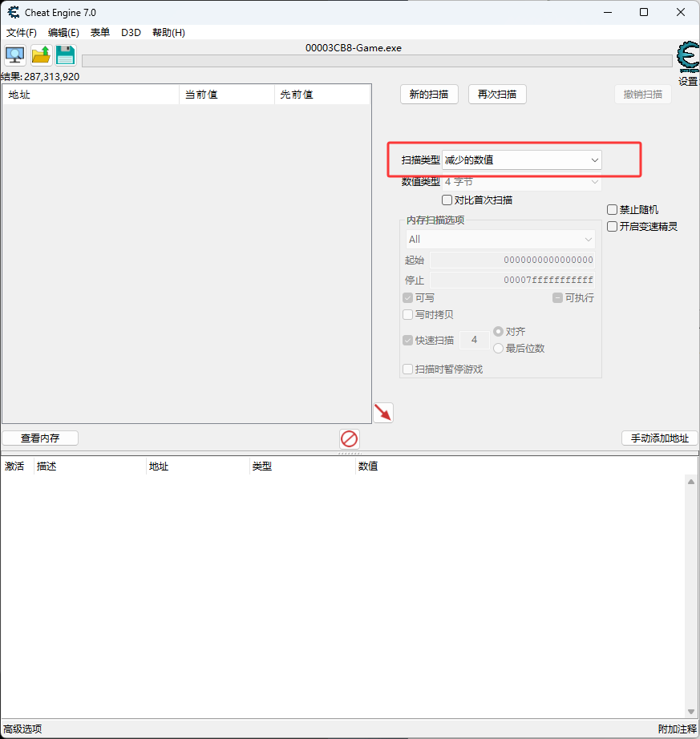This screenshot has height=739, width=700.
Task: Toggle the 可执行 checkbox
Action: [557, 298]
